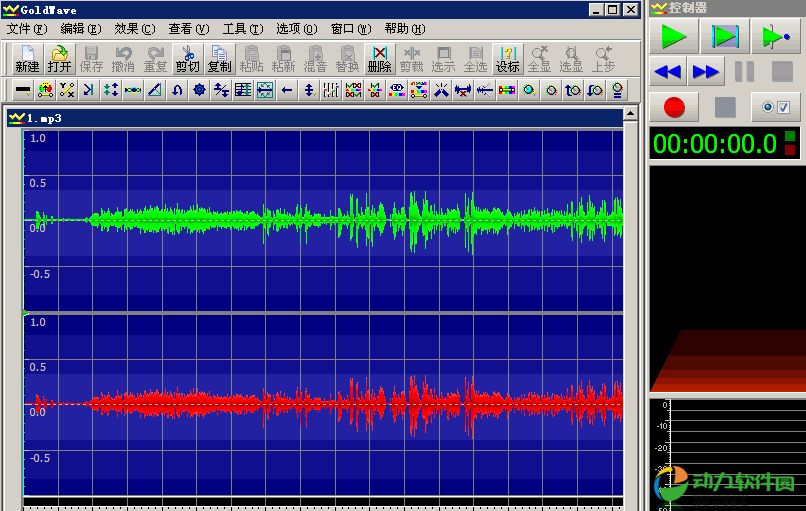Delete selection with the 删除 button

click(379, 59)
